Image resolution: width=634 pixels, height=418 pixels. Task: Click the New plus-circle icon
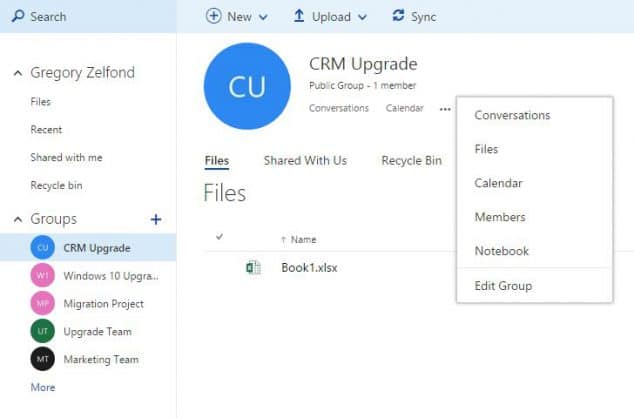coord(213,16)
